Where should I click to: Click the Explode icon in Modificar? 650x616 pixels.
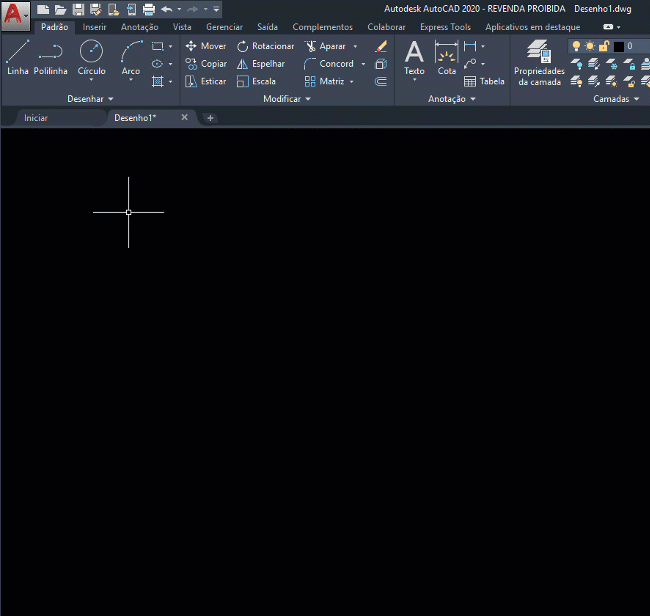[381, 64]
